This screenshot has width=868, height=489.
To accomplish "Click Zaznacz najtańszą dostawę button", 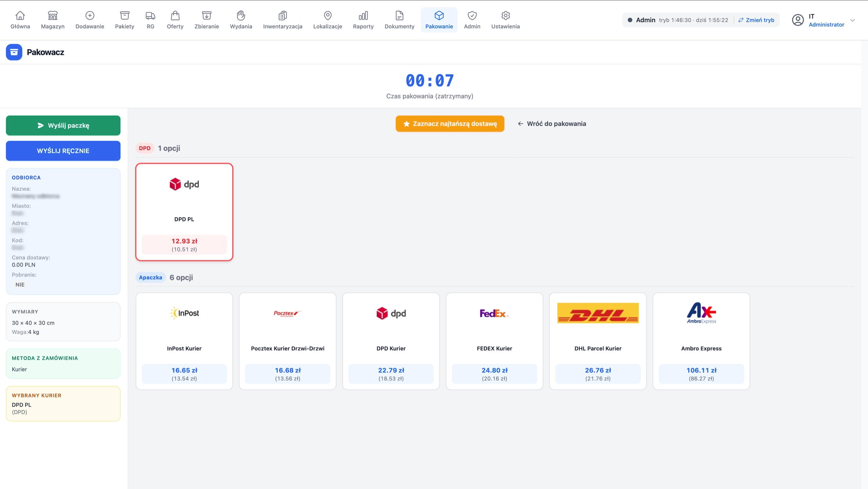I will pyautogui.click(x=450, y=124).
